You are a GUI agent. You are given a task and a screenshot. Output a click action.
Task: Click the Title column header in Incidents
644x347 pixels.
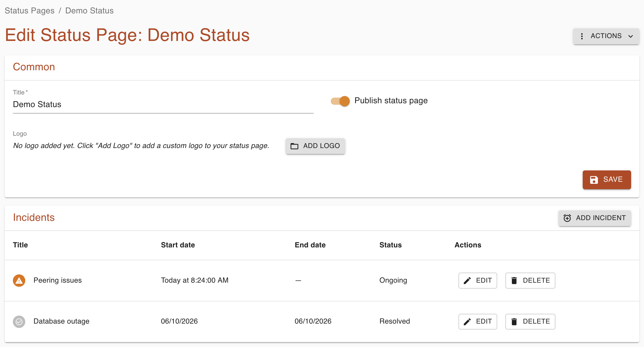pos(20,245)
